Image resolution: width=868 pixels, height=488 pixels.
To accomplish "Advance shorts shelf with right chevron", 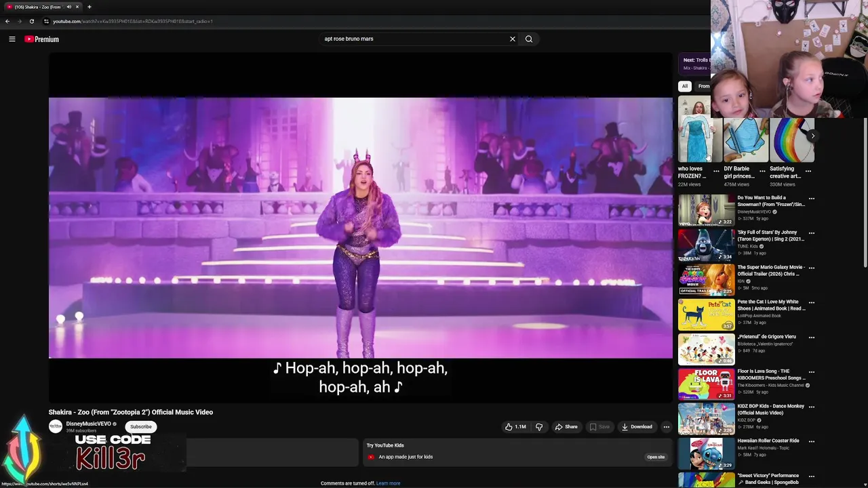I will pyautogui.click(x=812, y=136).
